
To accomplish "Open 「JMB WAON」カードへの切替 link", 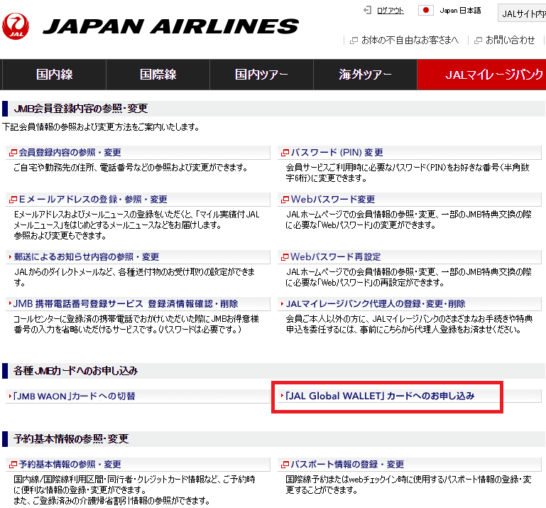I will [x=73, y=396].
